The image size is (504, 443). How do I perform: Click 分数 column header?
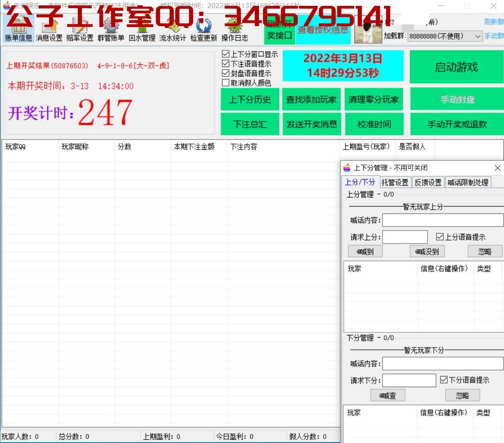pyautogui.click(x=142, y=147)
